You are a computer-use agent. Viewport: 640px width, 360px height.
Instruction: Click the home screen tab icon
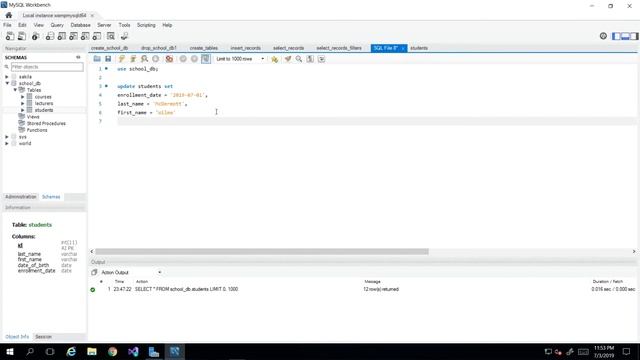pyautogui.click(x=9, y=15)
